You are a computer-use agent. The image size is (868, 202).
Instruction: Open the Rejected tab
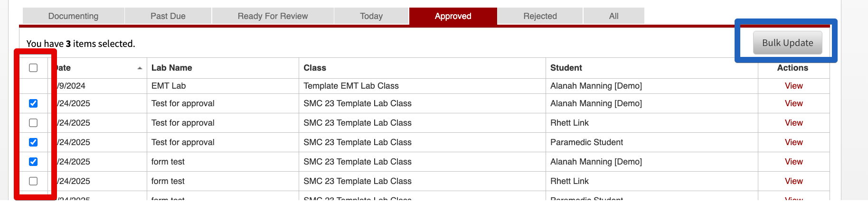[x=540, y=16]
